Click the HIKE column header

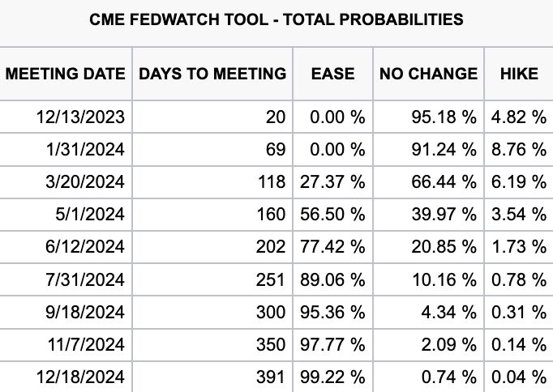519,74
